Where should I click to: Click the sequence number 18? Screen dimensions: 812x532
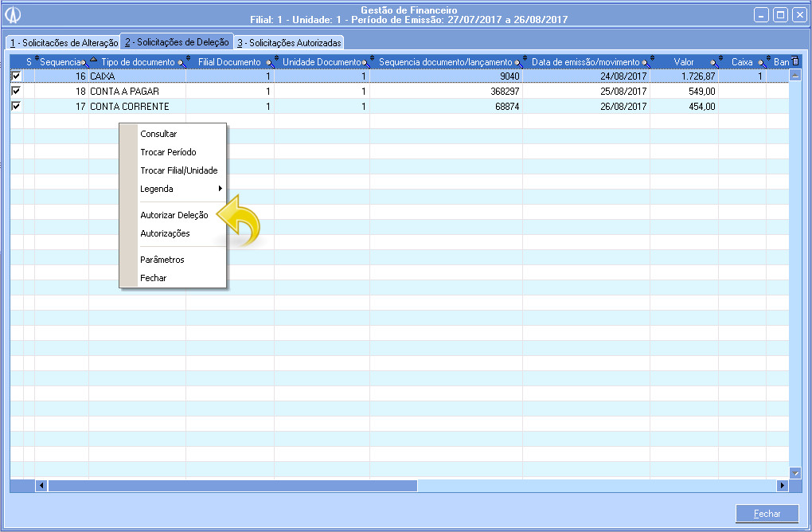coord(80,91)
